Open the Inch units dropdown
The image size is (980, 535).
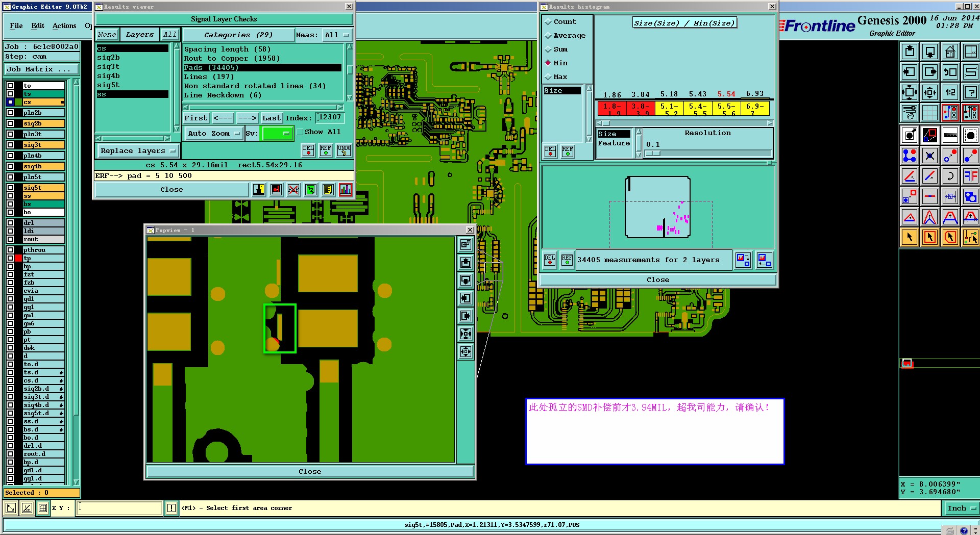pyautogui.click(x=961, y=508)
